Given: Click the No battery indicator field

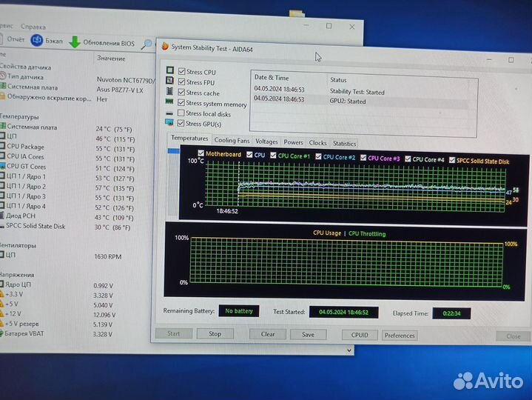Looking at the screenshot, I should (x=239, y=310).
